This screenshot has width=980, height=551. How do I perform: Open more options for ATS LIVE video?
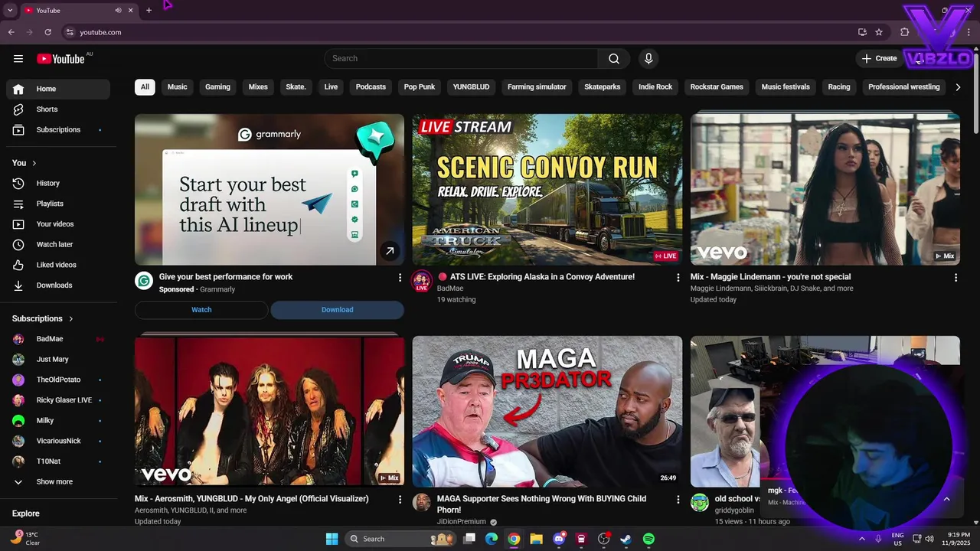678,278
